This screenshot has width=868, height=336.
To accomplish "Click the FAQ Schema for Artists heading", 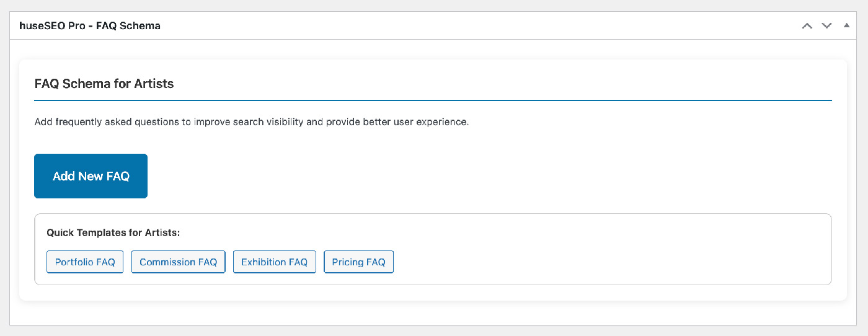I will click(x=104, y=84).
